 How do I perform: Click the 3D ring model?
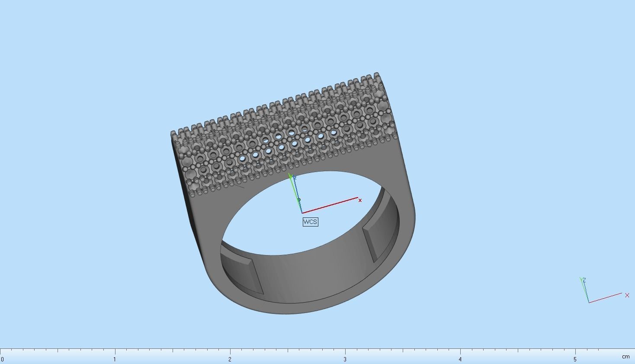293,193
